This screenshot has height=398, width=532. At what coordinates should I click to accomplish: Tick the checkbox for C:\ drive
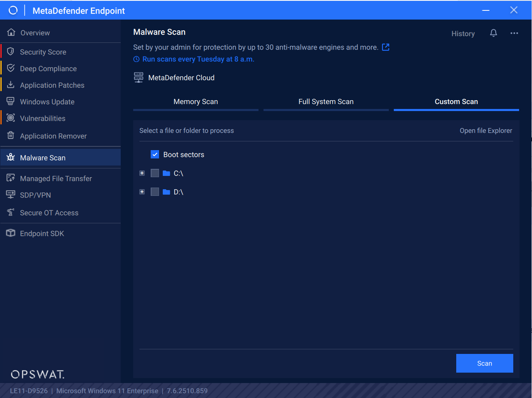point(155,173)
